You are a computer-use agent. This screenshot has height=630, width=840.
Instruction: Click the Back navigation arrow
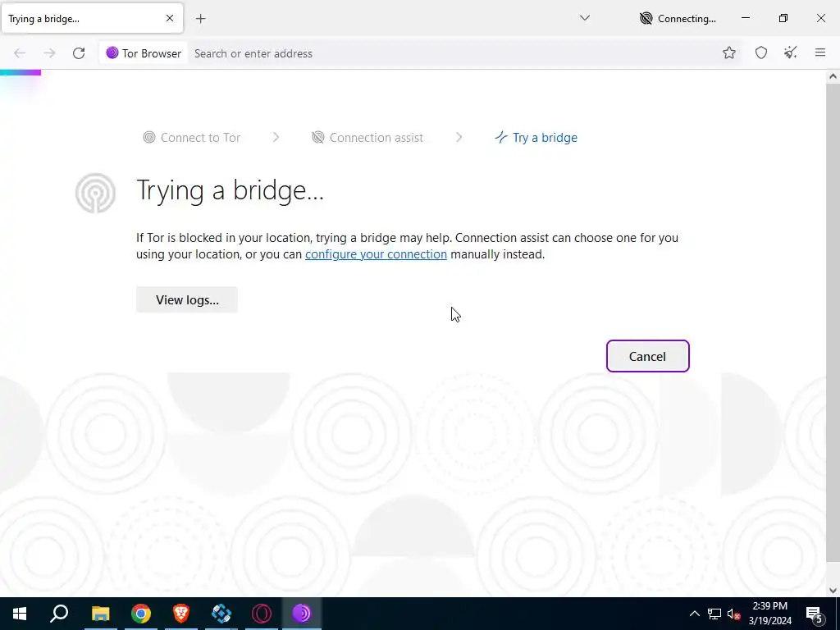coord(20,53)
